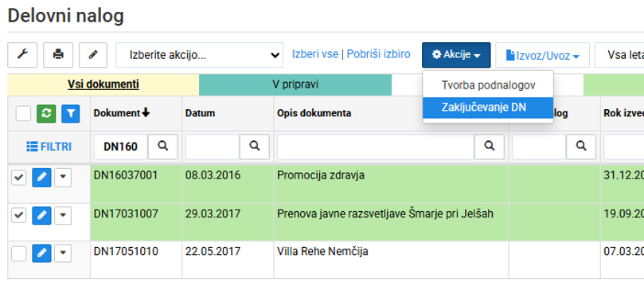The width and height of the screenshot is (644, 302).
Task: Edit row DN16037001 with blue pencil
Action: [x=41, y=178]
